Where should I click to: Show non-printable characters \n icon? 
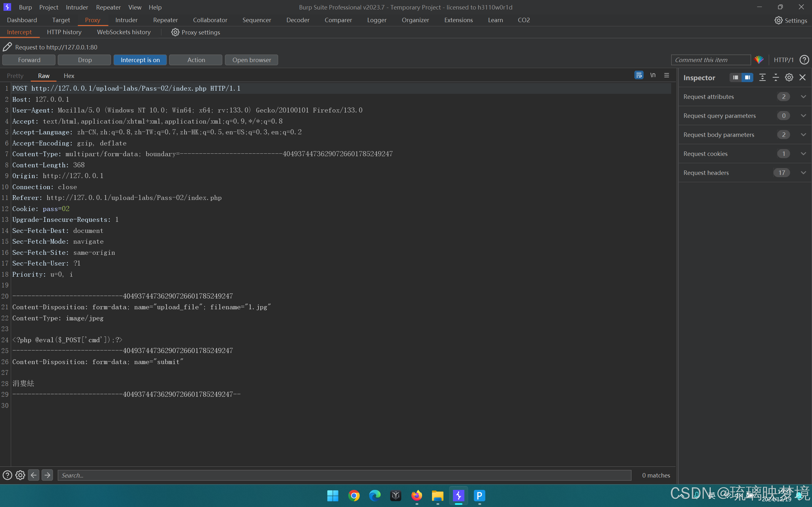point(653,75)
